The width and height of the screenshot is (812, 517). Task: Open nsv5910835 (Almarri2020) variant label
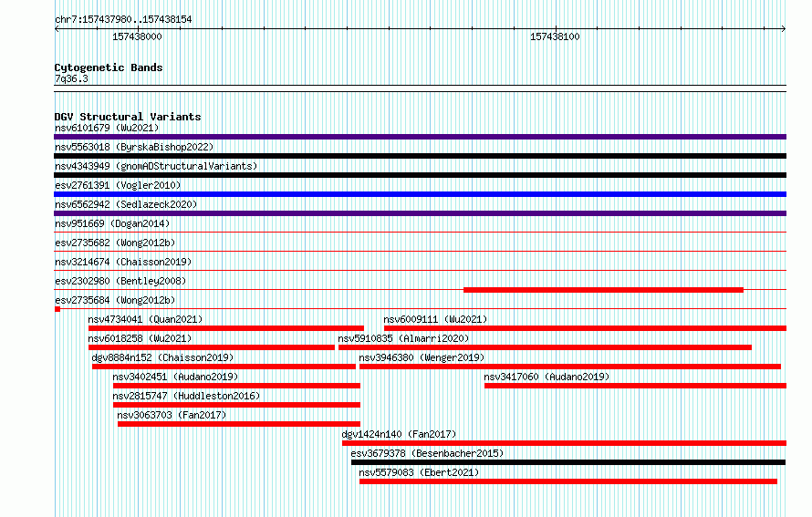[403, 338]
